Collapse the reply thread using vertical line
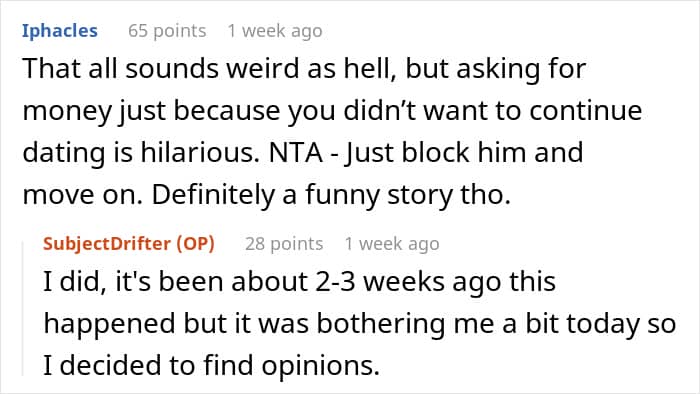This screenshot has width=700, height=394. click(23, 308)
